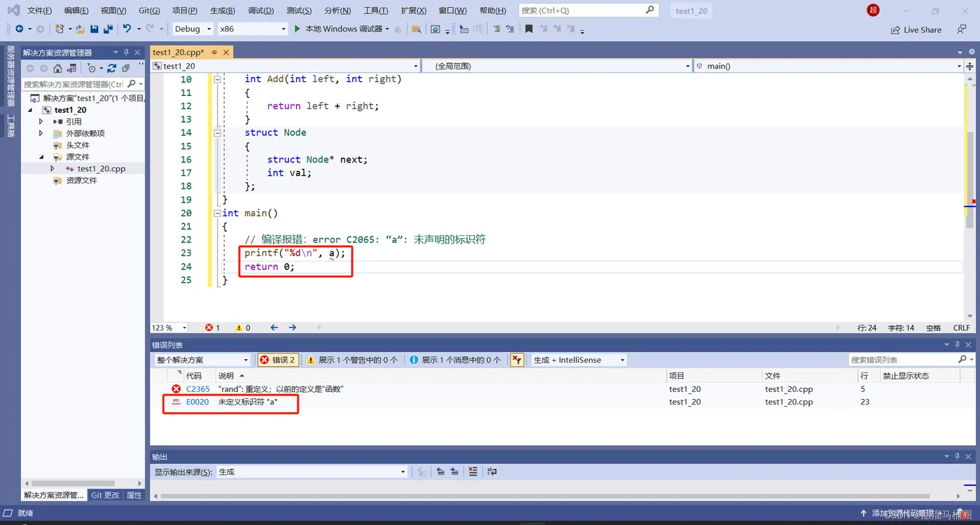This screenshot has height=525, width=980.
Task: Collapse the main function code block
Action: coord(217,213)
